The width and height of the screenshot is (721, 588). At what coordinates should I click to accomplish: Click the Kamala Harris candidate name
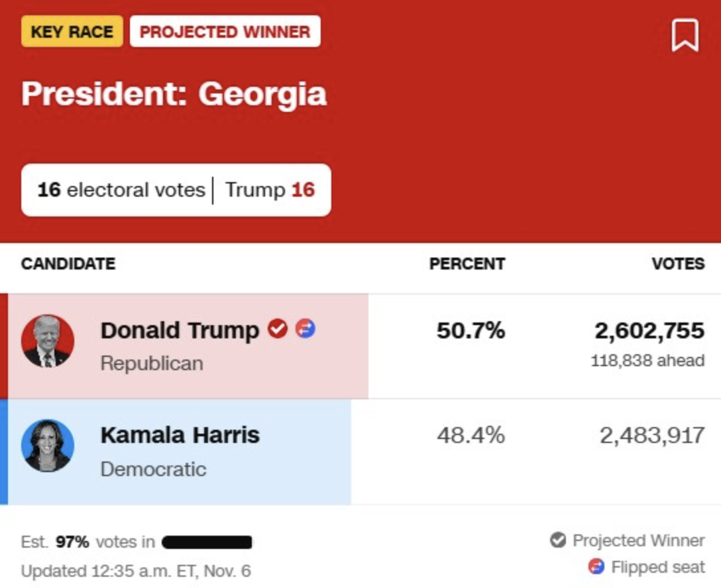pyautogui.click(x=180, y=435)
